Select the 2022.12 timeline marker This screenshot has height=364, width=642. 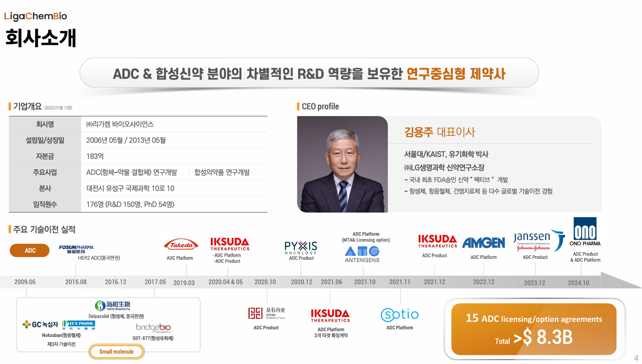(x=484, y=282)
